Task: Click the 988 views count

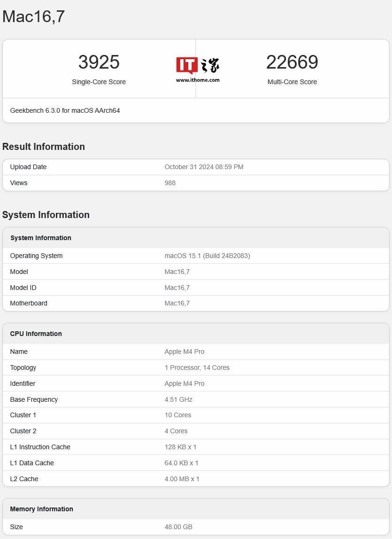Action: (170, 183)
